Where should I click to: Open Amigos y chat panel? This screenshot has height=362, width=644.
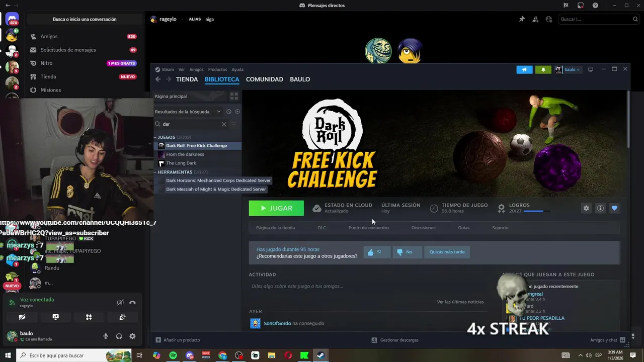coord(608,340)
